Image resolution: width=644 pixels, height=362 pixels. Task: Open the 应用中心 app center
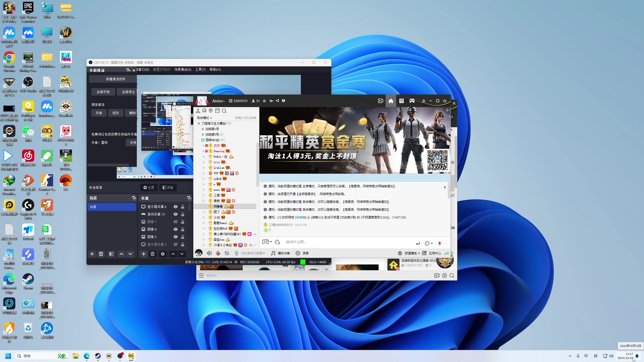coord(432,253)
